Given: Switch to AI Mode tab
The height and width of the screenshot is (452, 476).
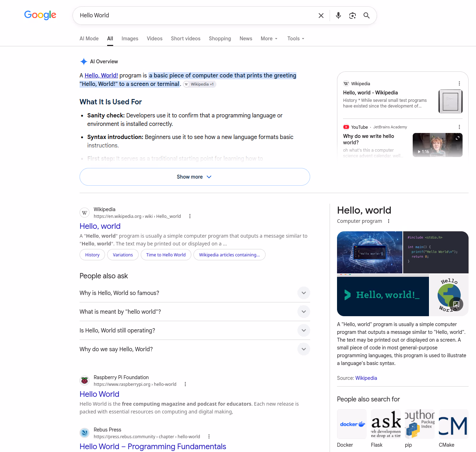Looking at the screenshot, I should (89, 39).
